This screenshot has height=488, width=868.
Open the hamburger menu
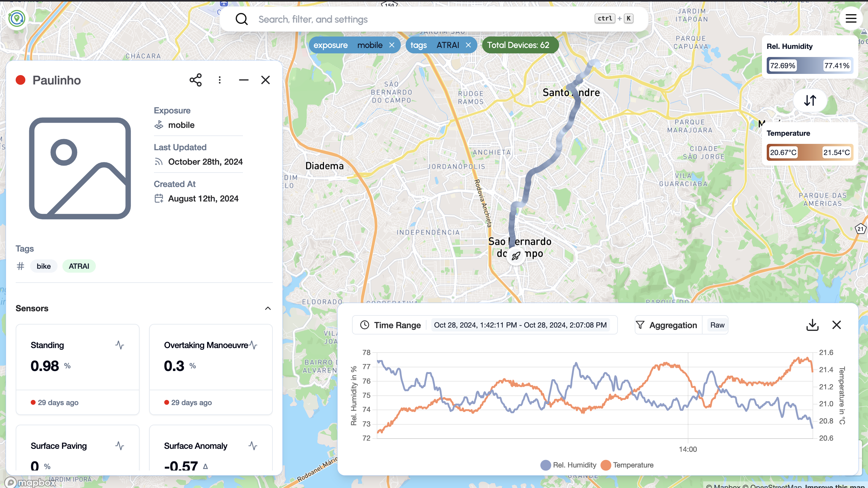[851, 18]
